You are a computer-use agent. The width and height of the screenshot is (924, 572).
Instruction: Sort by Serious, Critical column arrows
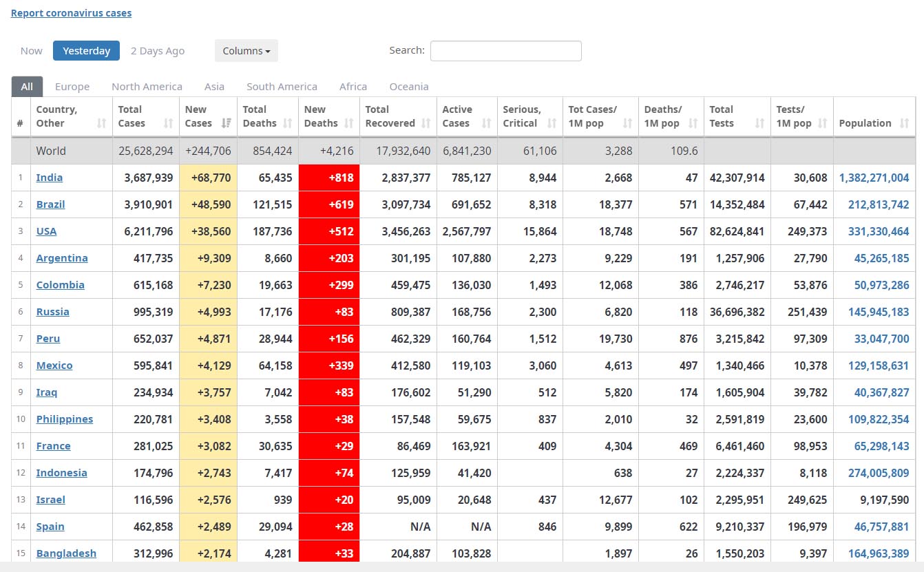(552, 123)
